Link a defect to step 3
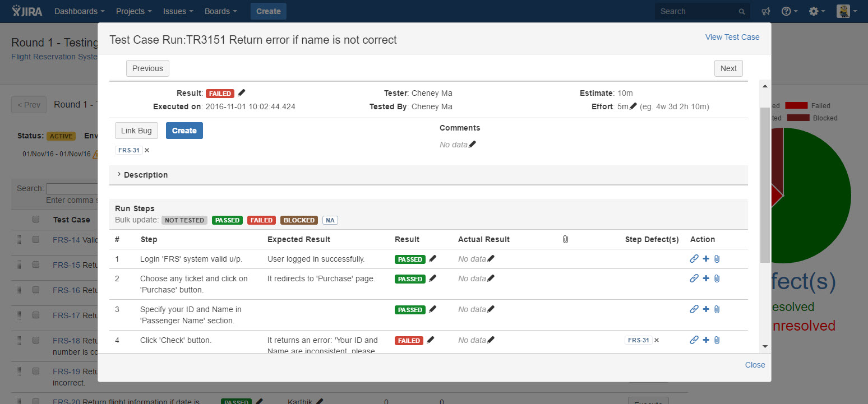 694,309
